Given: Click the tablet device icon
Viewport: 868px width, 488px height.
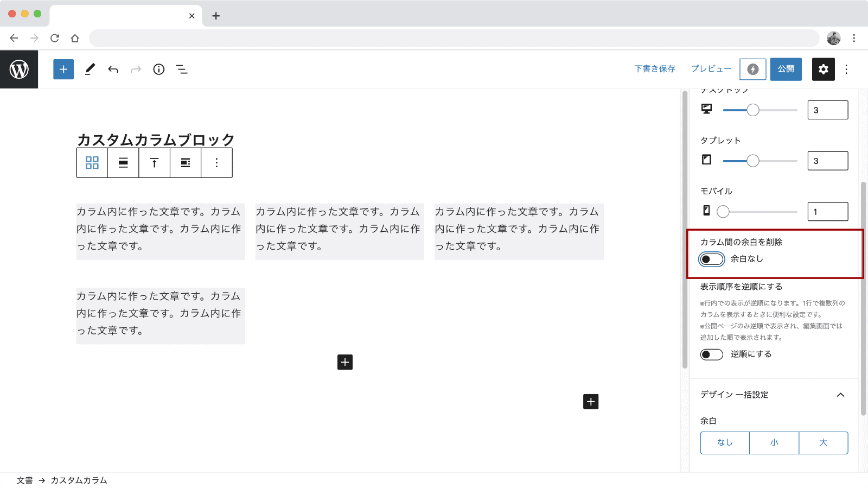Looking at the screenshot, I should [x=706, y=160].
